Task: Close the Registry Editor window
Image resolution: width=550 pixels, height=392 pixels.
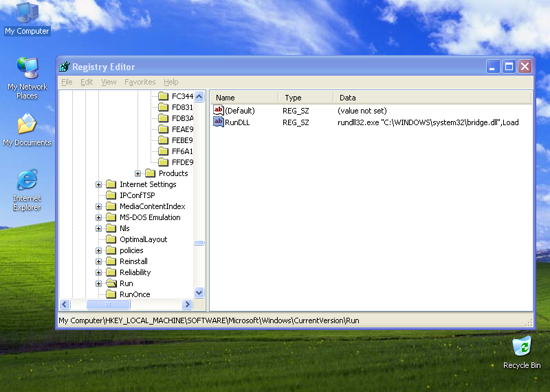Action: pos(525,66)
